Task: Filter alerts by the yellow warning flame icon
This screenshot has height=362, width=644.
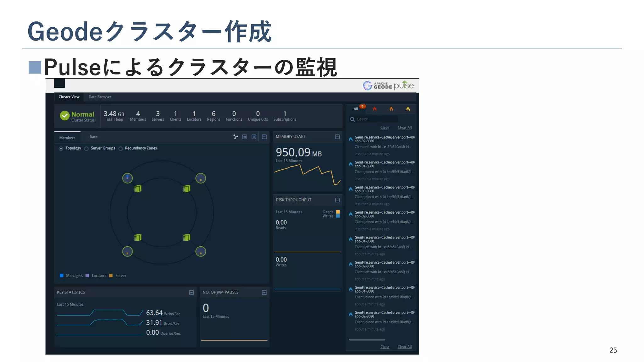Action: (408, 109)
